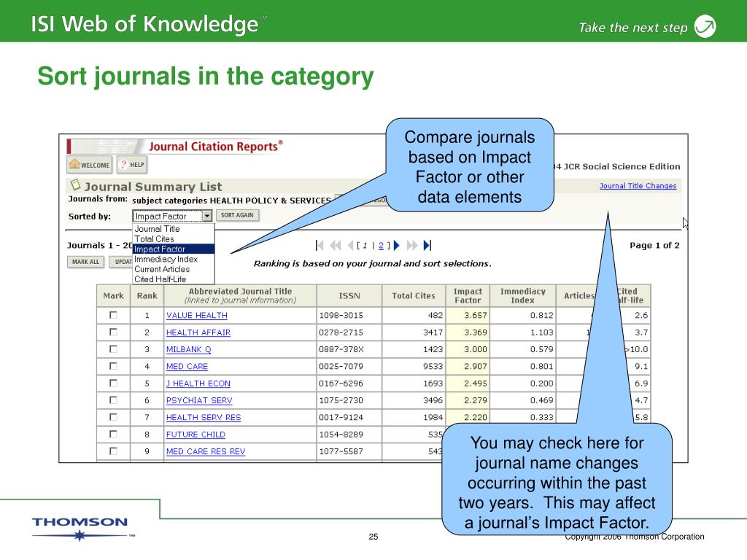Check the mark box for MILBANK Q
Screen dimensions: 747x560
pyautogui.click(x=113, y=349)
